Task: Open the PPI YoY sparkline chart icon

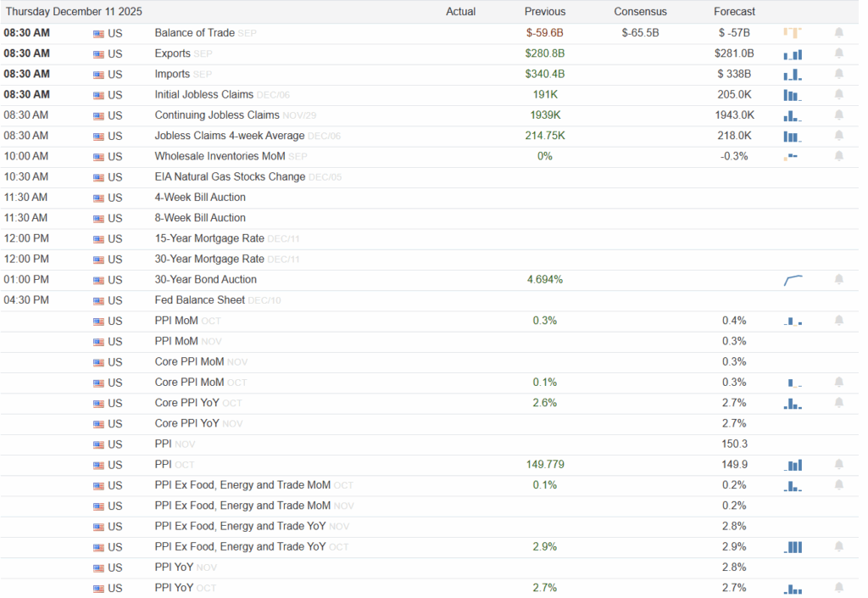Action: [x=793, y=587]
